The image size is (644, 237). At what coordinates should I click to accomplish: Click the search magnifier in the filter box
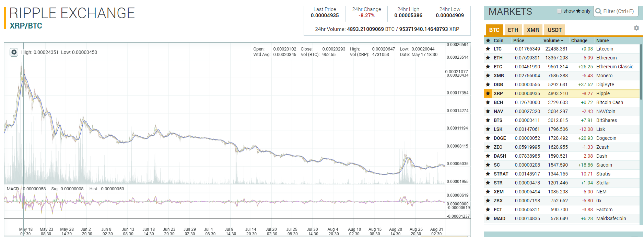point(598,11)
